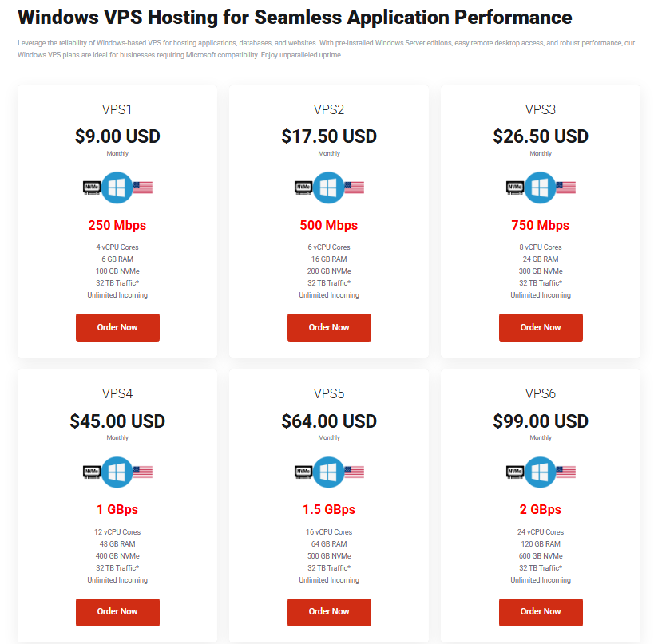This screenshot has height=644, width=654.
Task: Click Order Now for VPS6 plan
Action: coord(541,612)
